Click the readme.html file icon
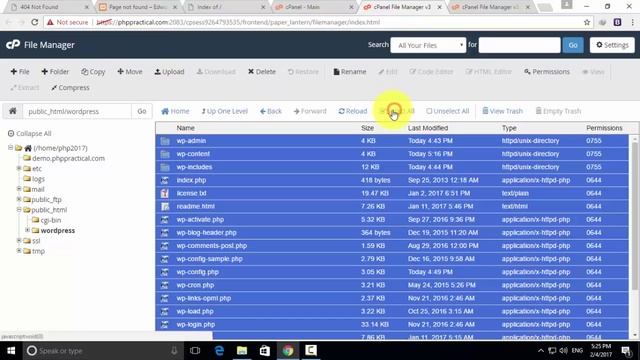The height and width of the screenshot is (360, 640). point(165,206)
